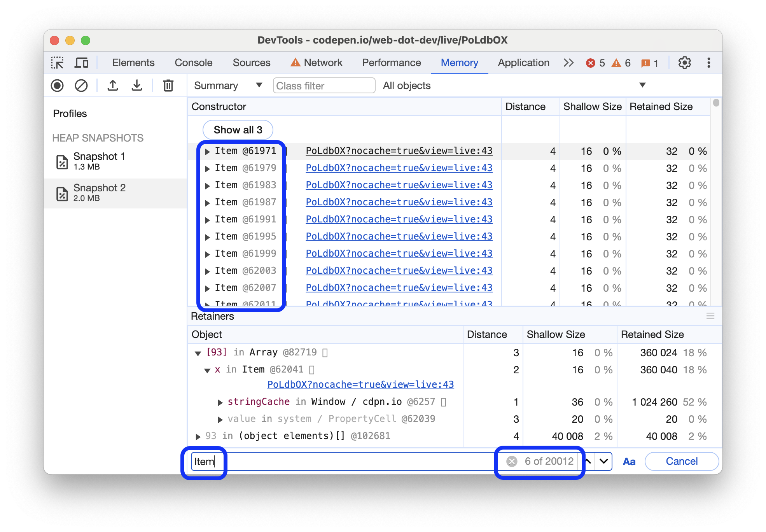Click the download heap snapshot icon
The height and width of the screenshot is (532, 766).
pyautogui.click(x=136, y=86)
